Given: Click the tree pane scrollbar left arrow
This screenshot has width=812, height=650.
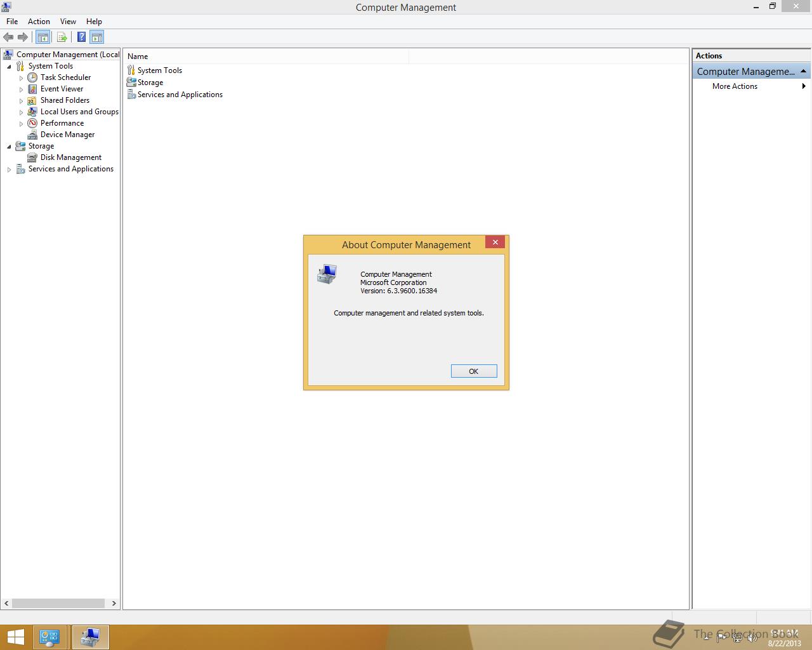Looking at the screenshot, I should pyautogui.click(x=7, y=603).
